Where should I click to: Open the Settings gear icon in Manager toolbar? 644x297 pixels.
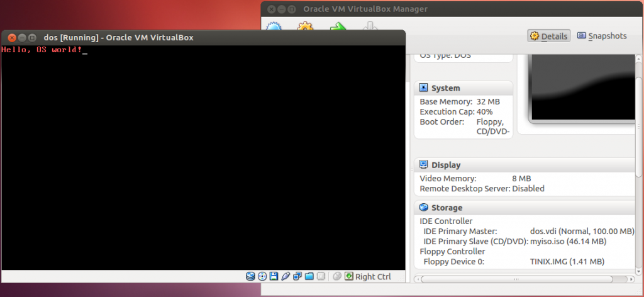click(x=305, y=27)
